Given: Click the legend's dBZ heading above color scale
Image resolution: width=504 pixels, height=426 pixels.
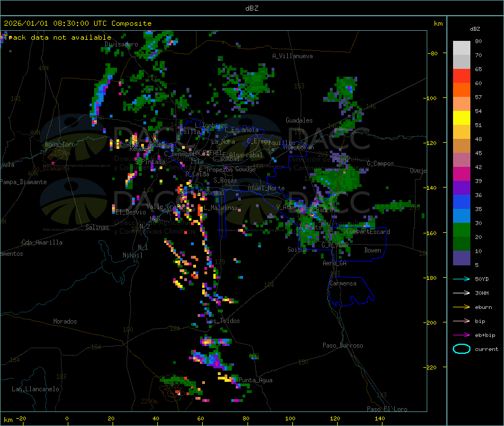Looking at the screenshot, I should (x=475, y=29).
